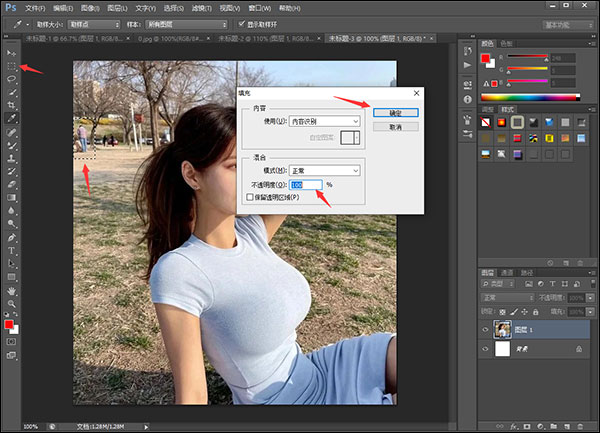This screenshot has width=600, height=433.
Task: Hide 图层 1 using its eye icon
Action: 486,329
